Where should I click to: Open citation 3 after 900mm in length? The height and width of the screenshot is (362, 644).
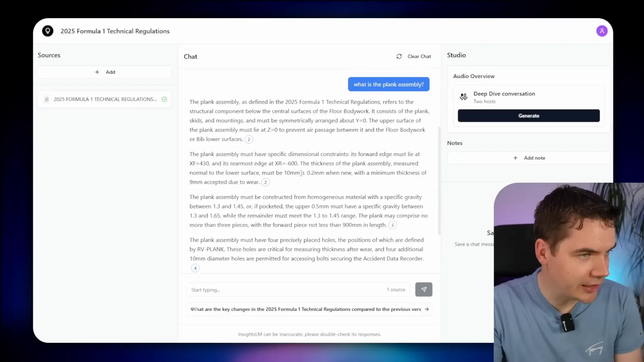coord(392,225)
